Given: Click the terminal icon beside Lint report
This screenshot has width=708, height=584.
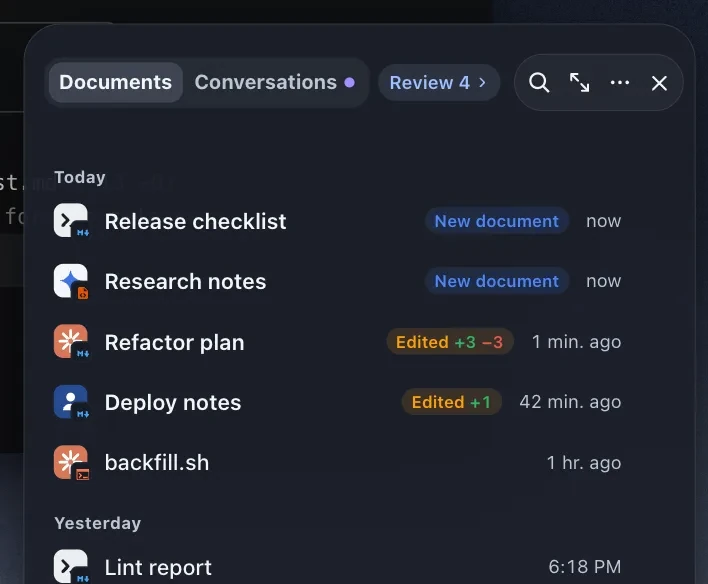Looking at the screenshot, I should coord(71,566).
